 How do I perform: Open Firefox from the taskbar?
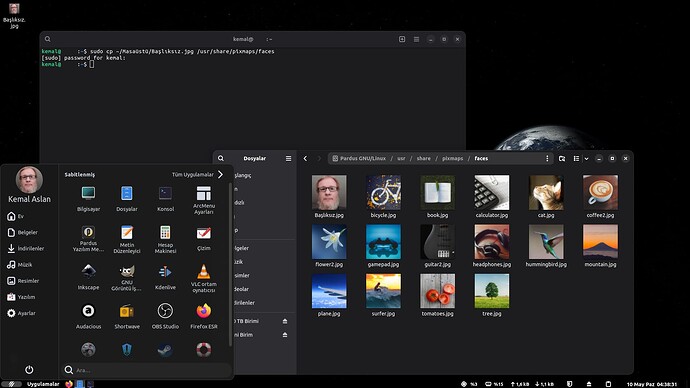[69, 384]
